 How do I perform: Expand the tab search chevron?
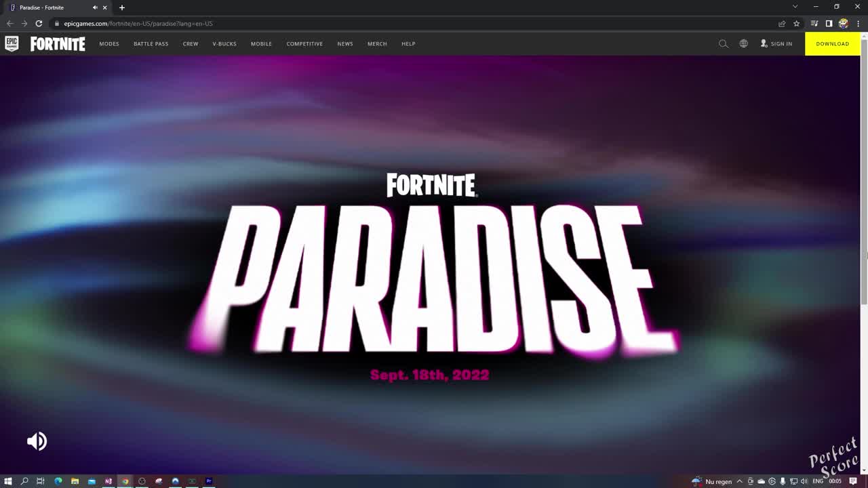[x=795, y=7]
